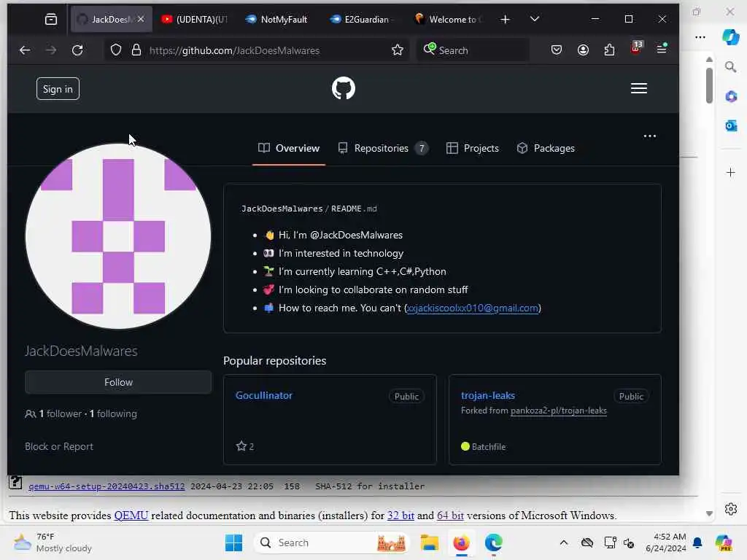Open the Windows Start menu
Viewport: 747px width, 560px height.
[233, 542]
